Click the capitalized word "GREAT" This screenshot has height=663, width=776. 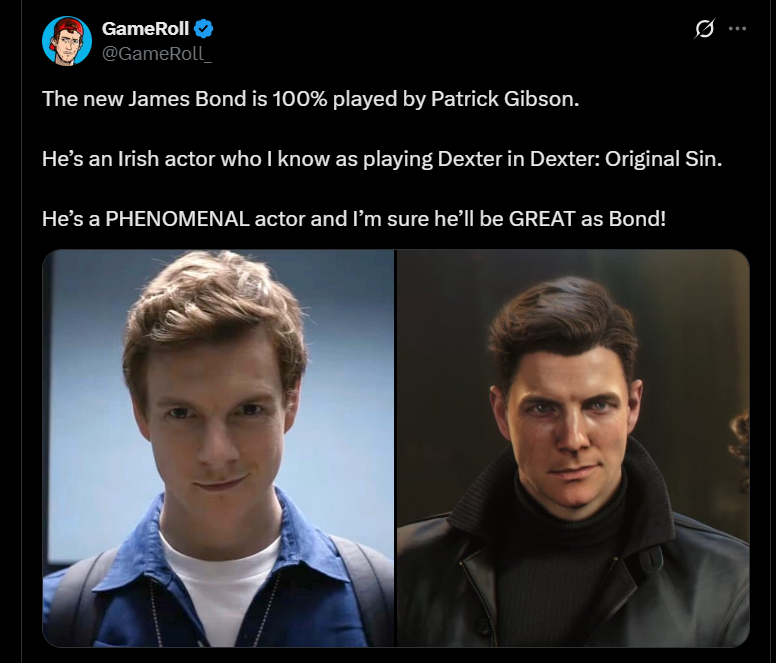click(542, 216)
